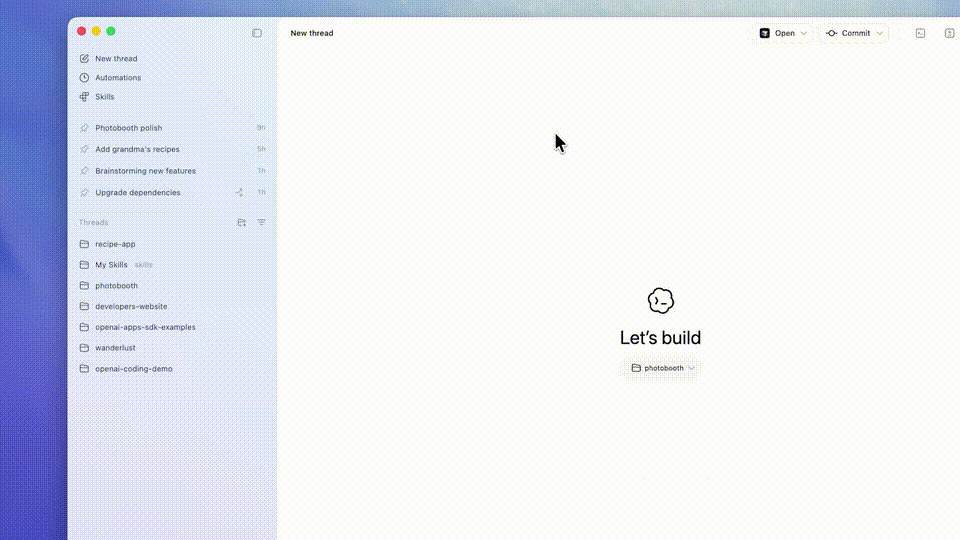Expand the My Skills folder

coord(111,264)
